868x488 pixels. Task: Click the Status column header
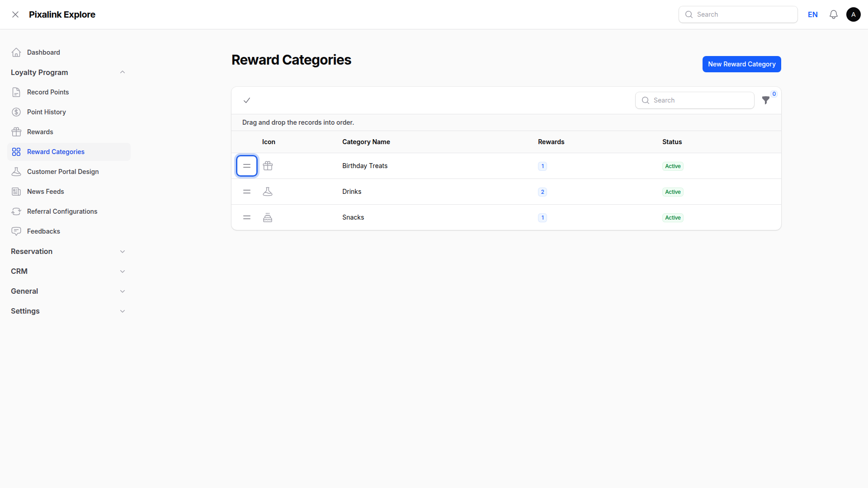click(x=672, y=142)
